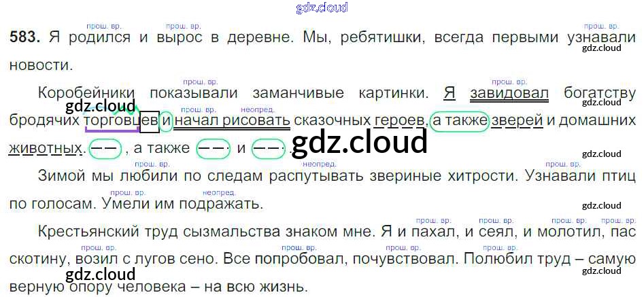Image resolution: width=644 pixels, height=297 pixels.
Task: Click the purple bracket under "торговцев"
Action: 109,128
